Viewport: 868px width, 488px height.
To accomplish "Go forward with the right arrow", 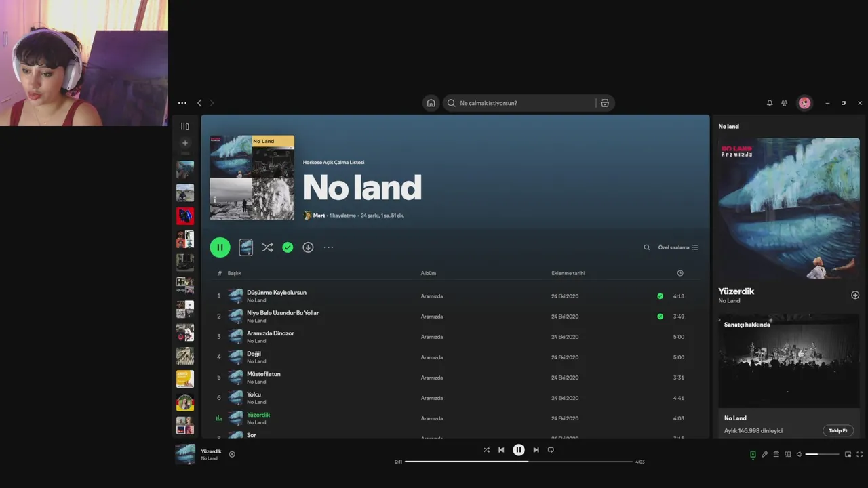I will click(x=212, y=103).
